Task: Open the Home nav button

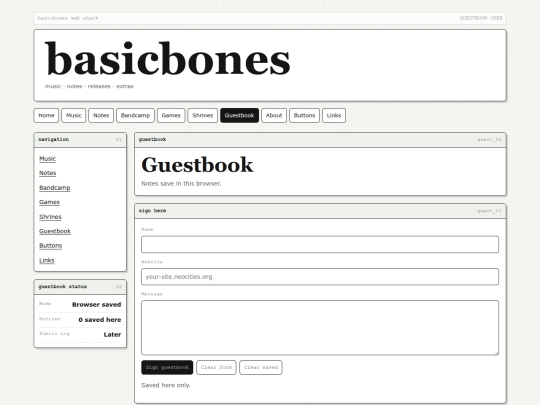Action: pyautogui.click(x=46, y=115)
